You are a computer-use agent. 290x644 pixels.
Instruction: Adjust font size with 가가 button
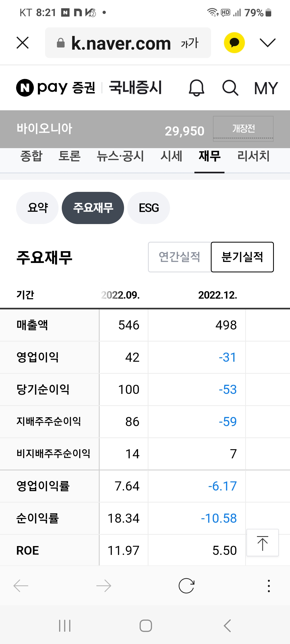[x=190, y=43]
